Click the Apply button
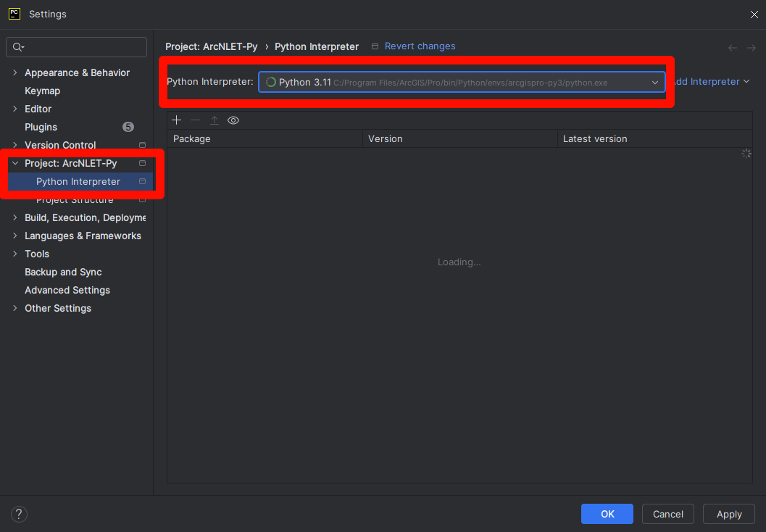 click(x=729, y=514)
